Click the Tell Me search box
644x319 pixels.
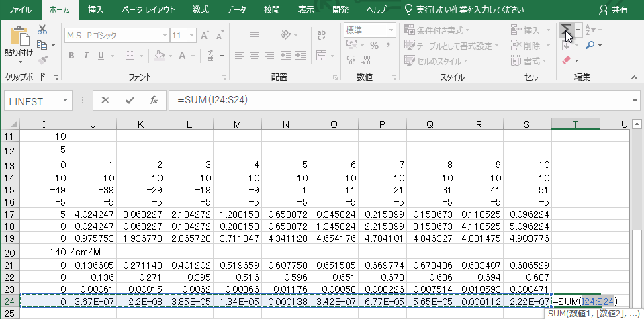[464, 10]
